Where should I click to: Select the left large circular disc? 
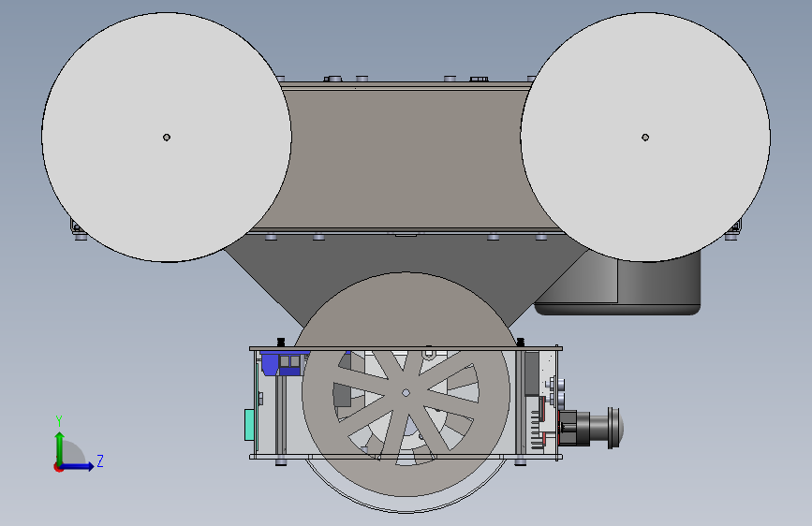point(166,138)
